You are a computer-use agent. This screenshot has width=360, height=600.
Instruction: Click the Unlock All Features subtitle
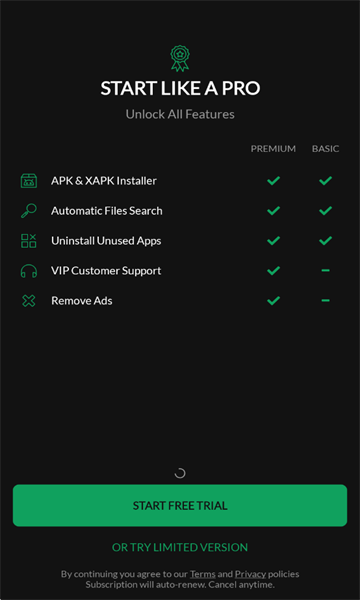[x=180, y=114]
